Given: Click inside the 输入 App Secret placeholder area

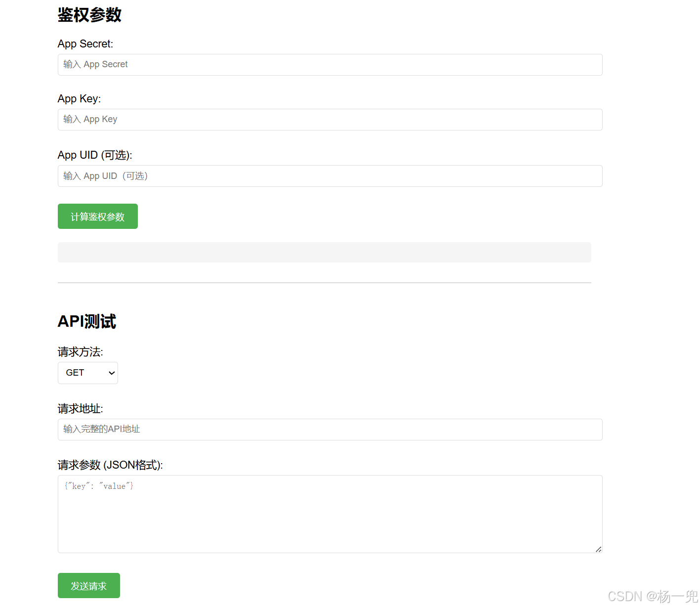Looking at the screenshot, I should click(x=95, y=64).
